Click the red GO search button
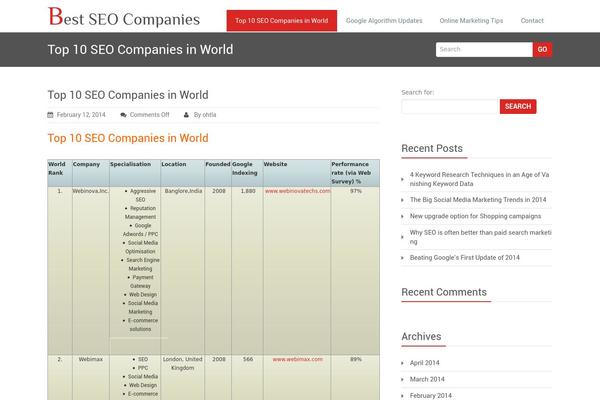 (542, 49)
